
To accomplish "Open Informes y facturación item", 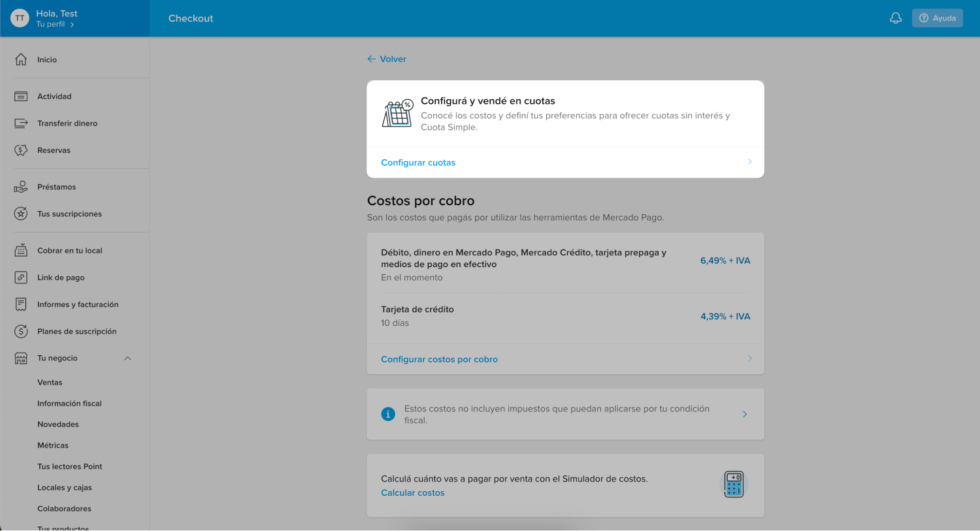I will click(78, 304).
